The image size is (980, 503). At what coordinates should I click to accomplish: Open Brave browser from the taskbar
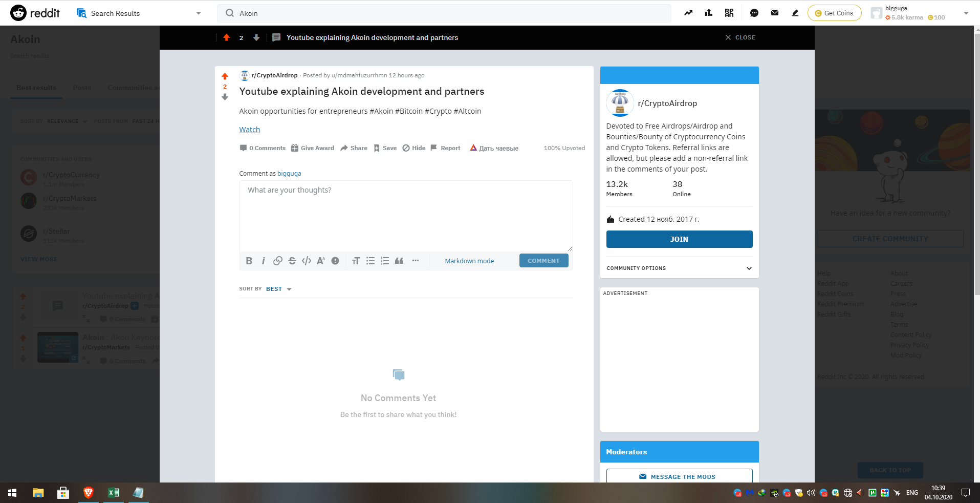coord(88,493)
